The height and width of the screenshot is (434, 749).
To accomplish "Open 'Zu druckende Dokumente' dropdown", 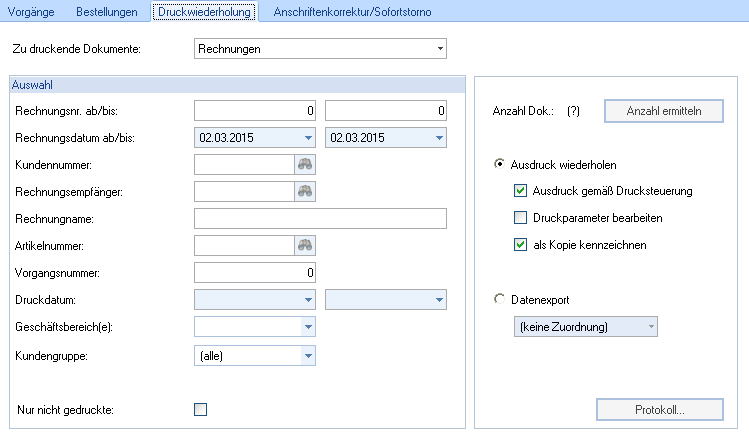I will [x=439, y=48].
